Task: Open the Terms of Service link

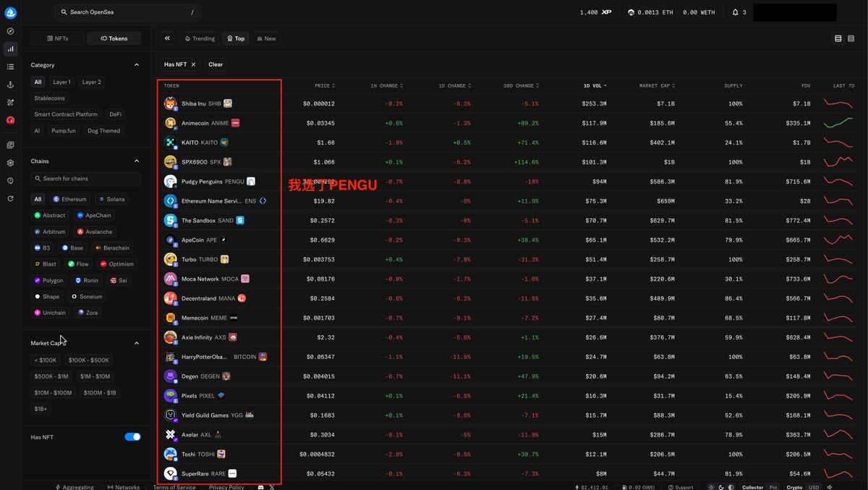Action: pos(174,487)
